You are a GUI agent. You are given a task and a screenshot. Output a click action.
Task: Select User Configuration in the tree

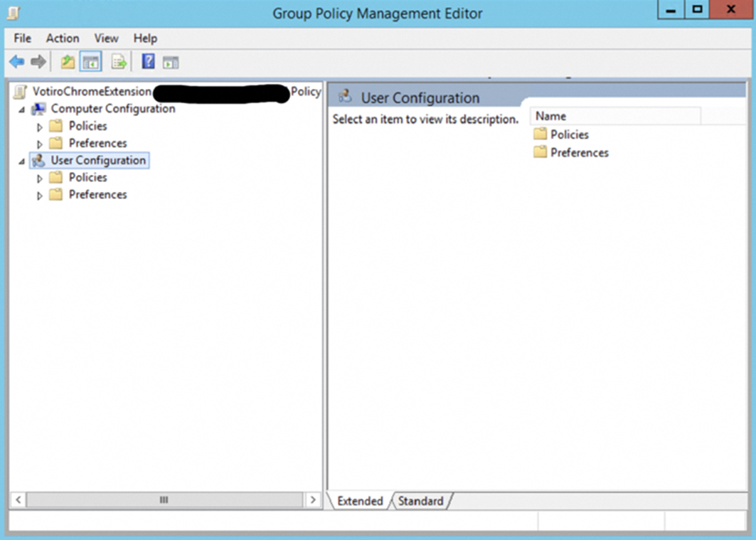click(x=98, y=161)
